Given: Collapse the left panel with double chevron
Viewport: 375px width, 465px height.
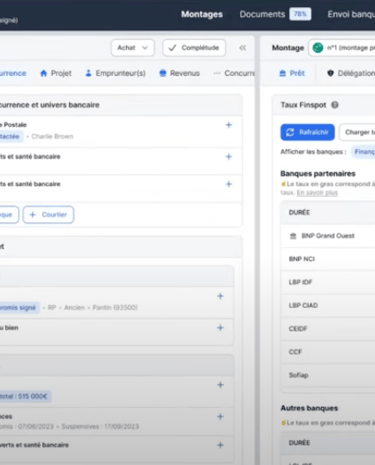Looking at the screenshot, I should click(243, 48).
